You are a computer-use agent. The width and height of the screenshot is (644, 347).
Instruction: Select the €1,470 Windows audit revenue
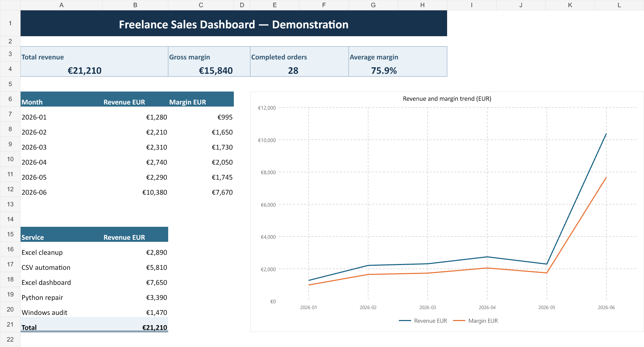point(135,309)
